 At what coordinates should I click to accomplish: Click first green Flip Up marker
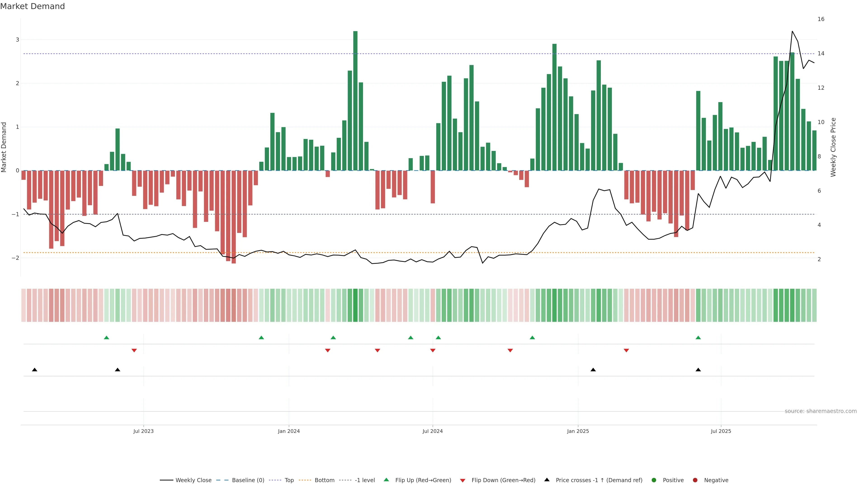[106, 338]
